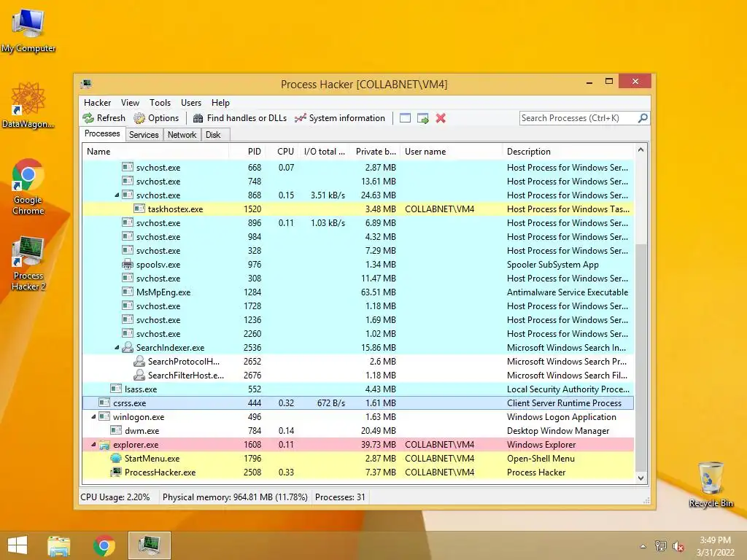Open Chrome from the taskbar

[104, 545]
